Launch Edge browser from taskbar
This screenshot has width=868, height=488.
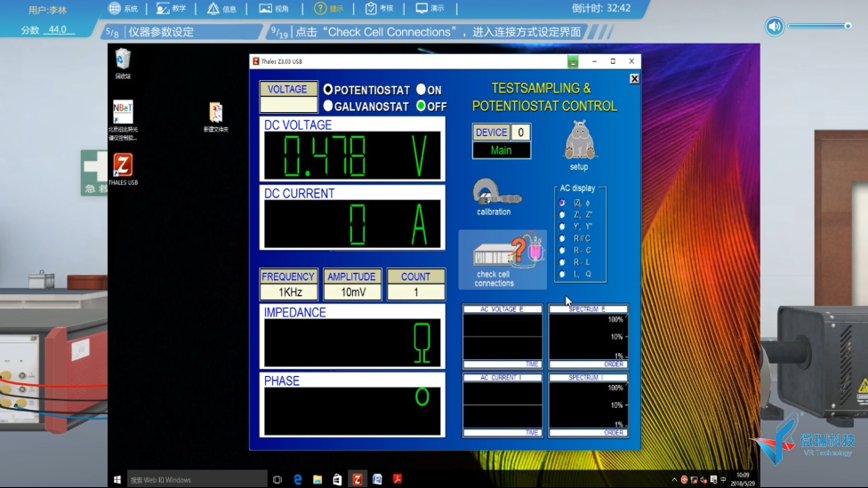(x=298, y=480)
